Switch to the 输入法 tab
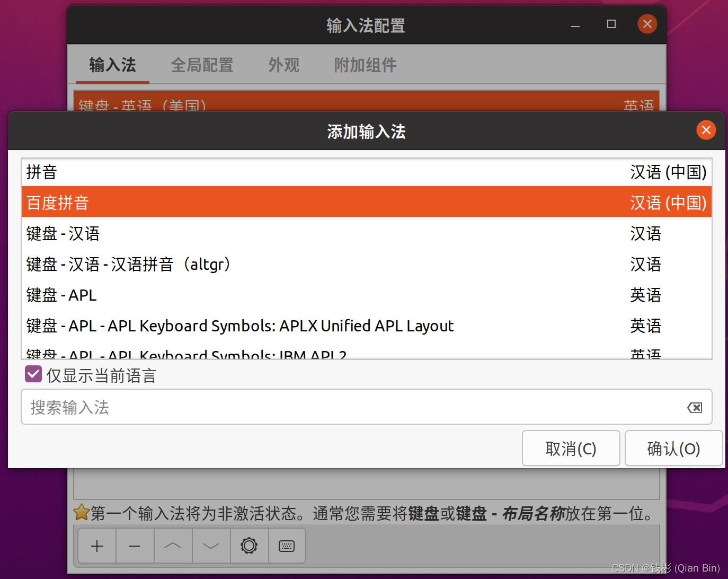This screenshot has width=728, height=579. pyautogui.click(x=113, y=65)
